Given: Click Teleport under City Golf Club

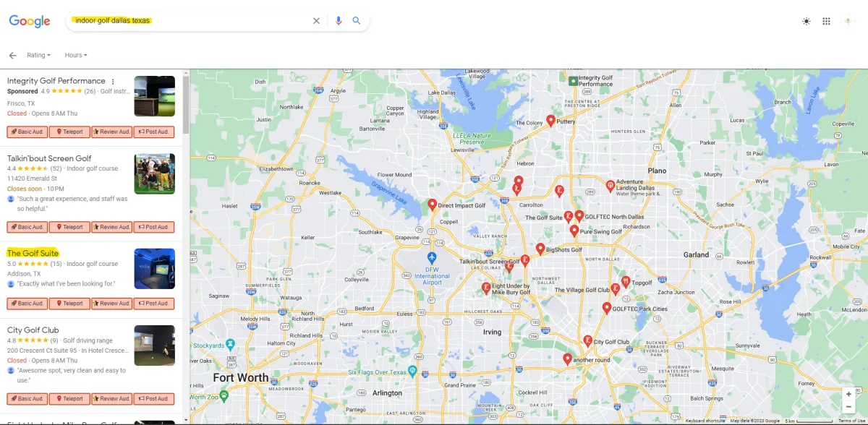Looking at the screenshot, I should (x=70, y=399).
